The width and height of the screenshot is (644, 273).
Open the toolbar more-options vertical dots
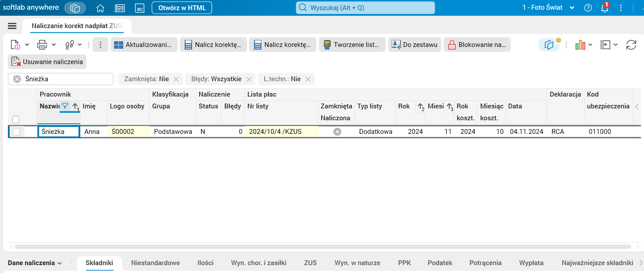point(100,44)
